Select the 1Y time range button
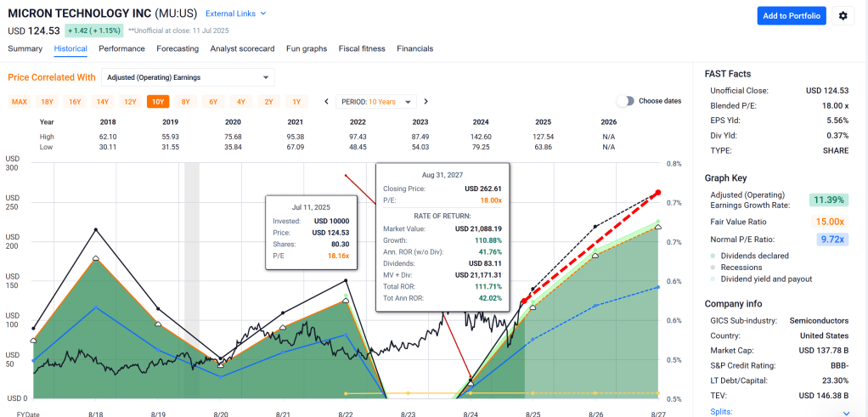The image size is (868, 417). tap(296, 102)
